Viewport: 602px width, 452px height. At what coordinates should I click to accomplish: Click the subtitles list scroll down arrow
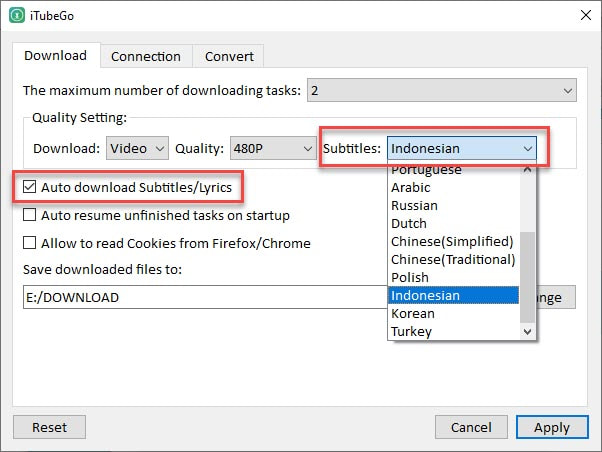528,331
